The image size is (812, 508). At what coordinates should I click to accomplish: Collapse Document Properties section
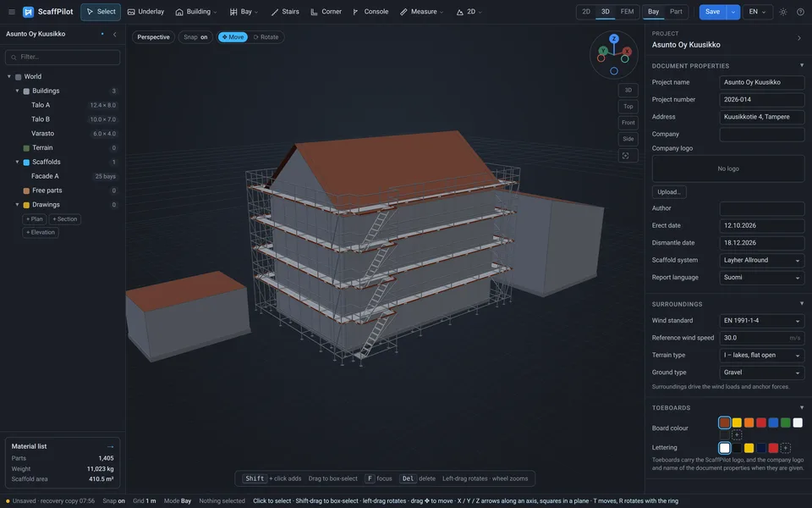(x=802, y=66)
